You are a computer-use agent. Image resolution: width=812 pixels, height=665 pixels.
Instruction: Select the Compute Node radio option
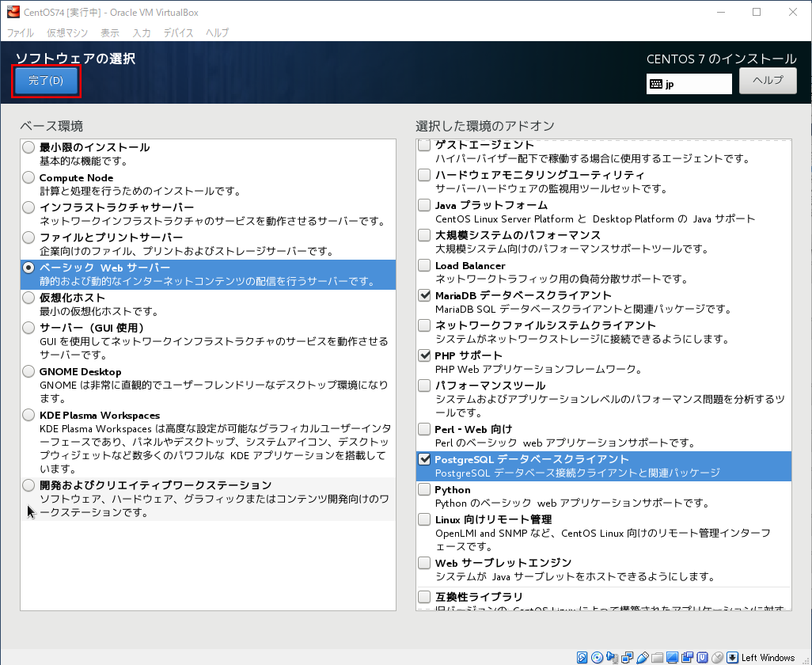28,177
